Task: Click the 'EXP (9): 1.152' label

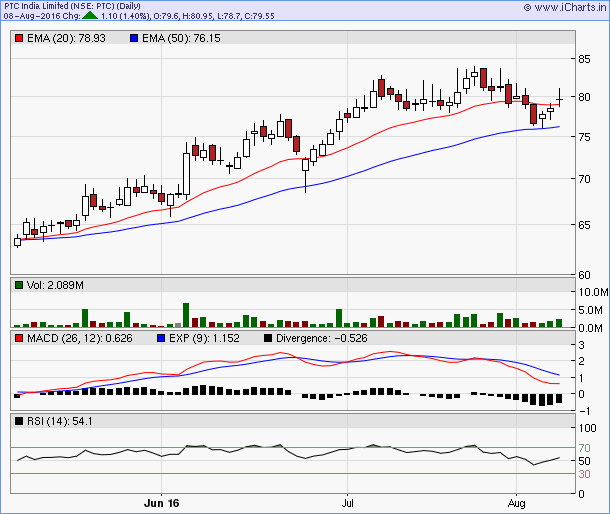Action: pyautogui.click(x=204, y=338)
